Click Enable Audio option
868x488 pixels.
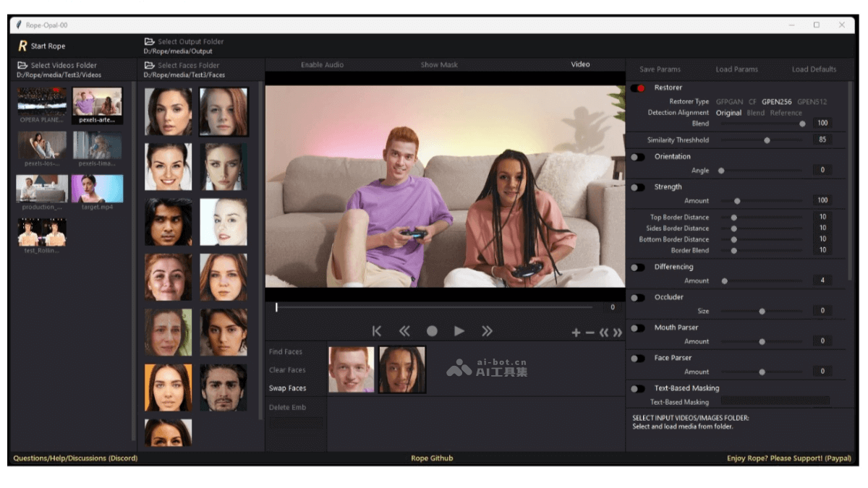coord(322,65)
